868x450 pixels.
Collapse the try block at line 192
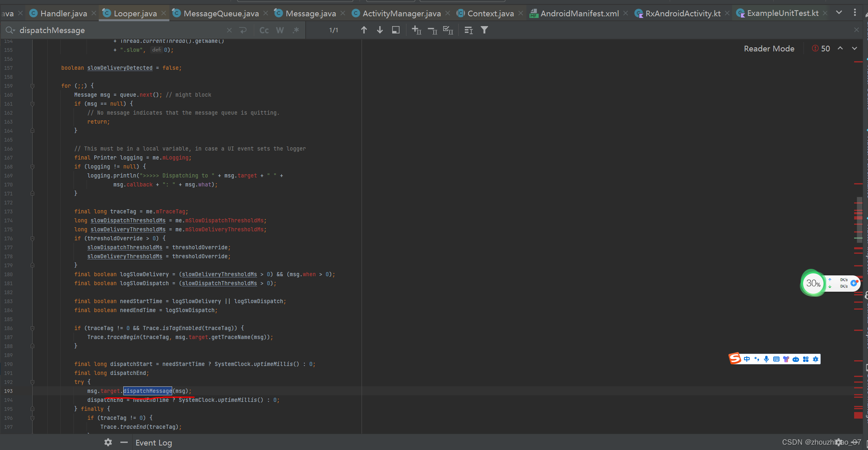[32, 382]
